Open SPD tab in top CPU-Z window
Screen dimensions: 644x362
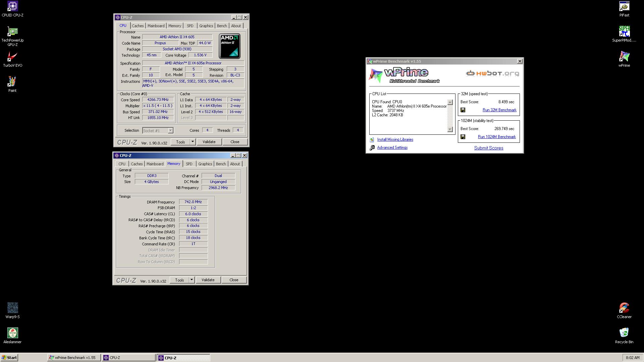190,26
